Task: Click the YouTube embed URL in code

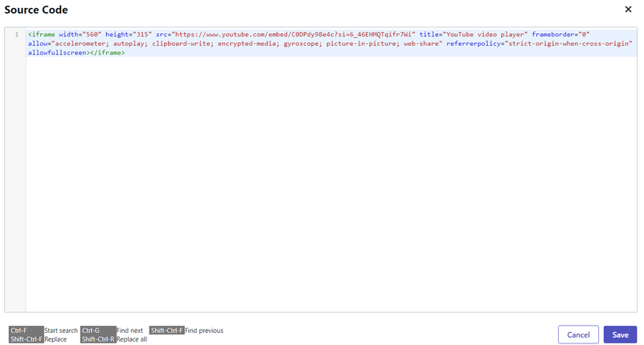Action: tap(293, 35)
